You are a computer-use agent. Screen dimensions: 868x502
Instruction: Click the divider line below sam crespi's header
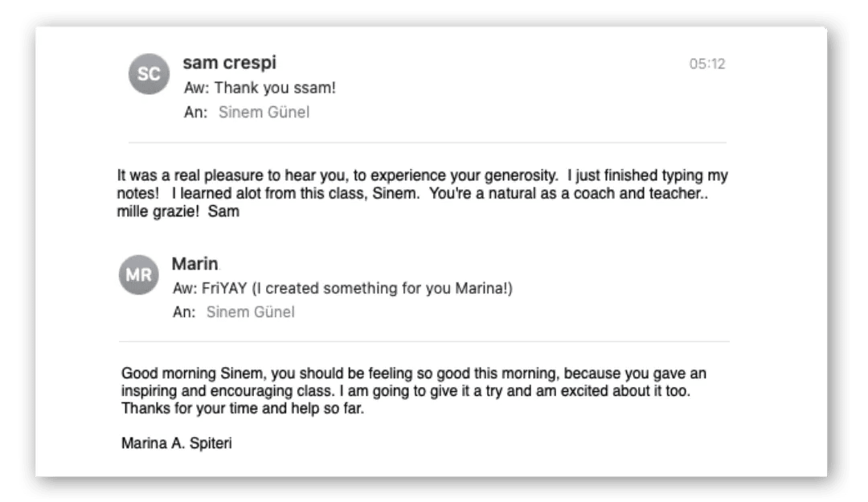428,142
